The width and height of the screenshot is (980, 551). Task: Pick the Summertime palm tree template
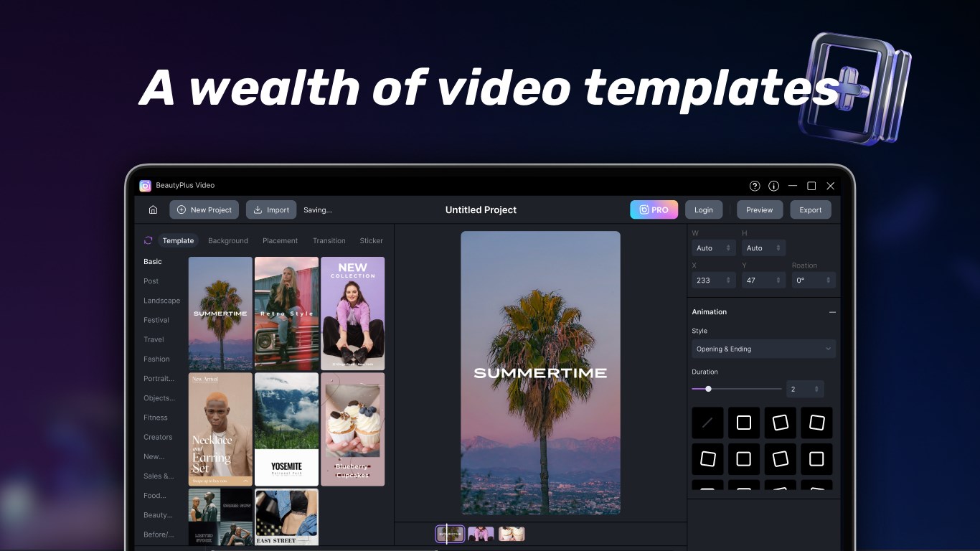tap(220, 314)
